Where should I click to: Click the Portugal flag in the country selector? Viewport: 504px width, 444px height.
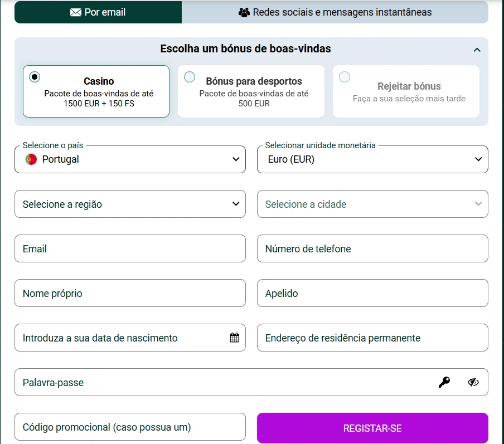coord(31,159)
